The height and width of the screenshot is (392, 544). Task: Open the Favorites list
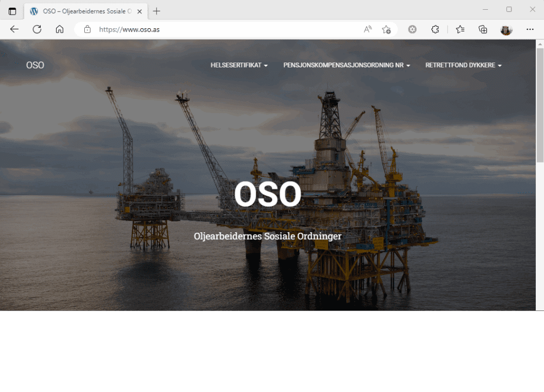click(460, 29)
